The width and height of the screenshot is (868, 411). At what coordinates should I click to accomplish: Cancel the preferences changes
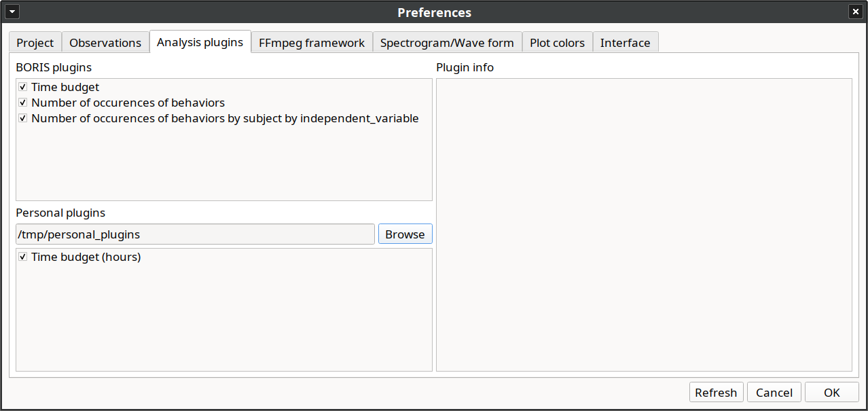[x=774, y=393]
